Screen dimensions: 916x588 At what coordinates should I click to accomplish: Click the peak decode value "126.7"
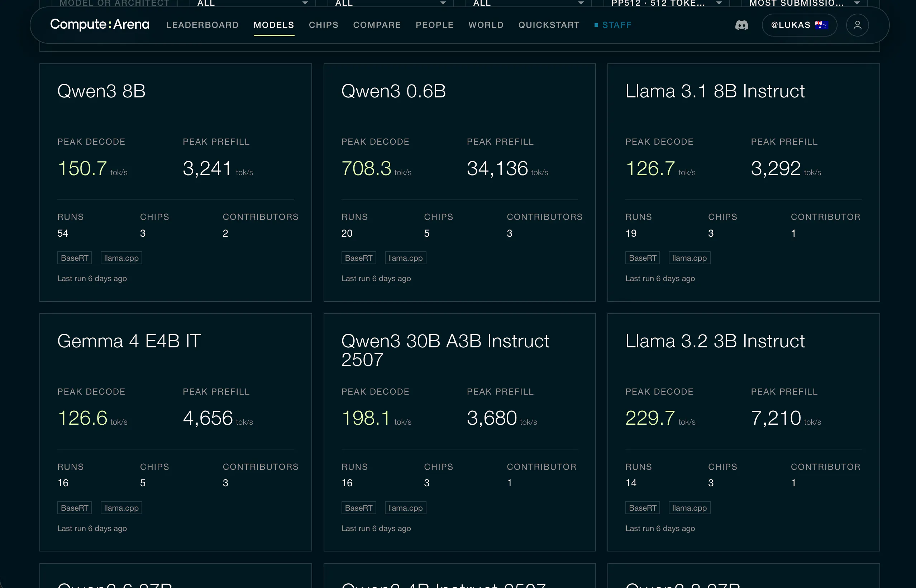click(x=650, y=168)
